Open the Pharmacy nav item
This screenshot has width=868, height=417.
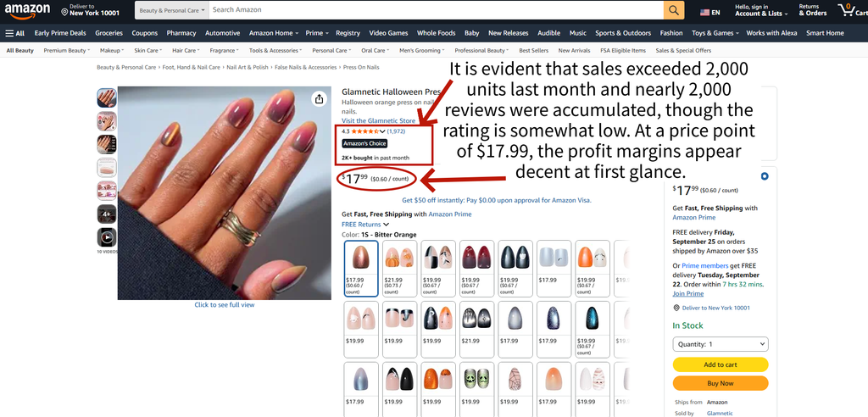(x=181, y=33)
